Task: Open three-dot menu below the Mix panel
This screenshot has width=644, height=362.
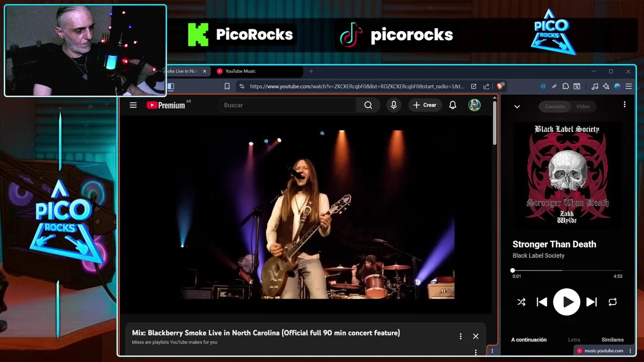Action: [475, 352]
